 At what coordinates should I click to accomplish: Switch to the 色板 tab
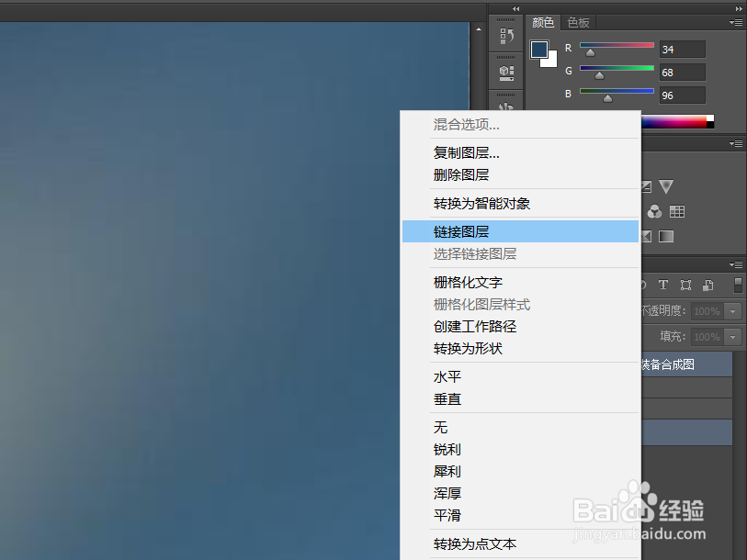point(578,22)
